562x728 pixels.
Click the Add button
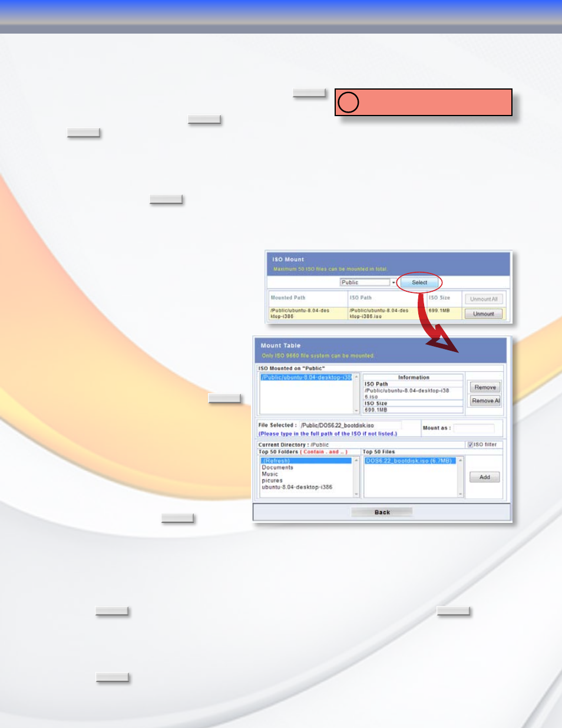tap(485, 477)
